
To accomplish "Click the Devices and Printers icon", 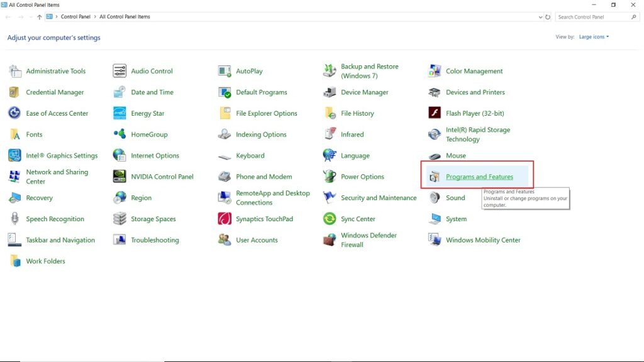I will point(435,92).
